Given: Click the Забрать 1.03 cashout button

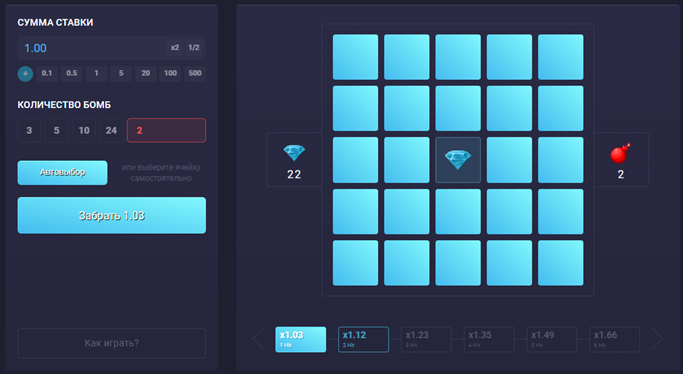Looking at the screenshot, I should coord(112,216).
